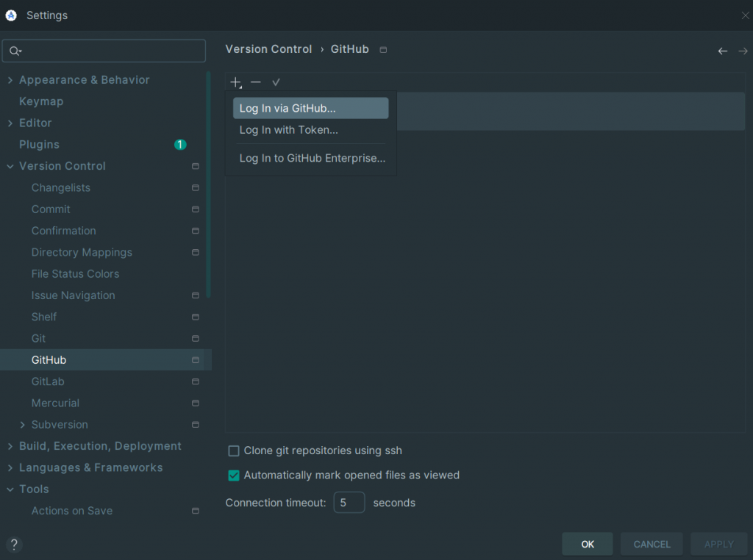753x560 pixels.
Task: Click project icon beside Subversion row
Action: [x=196, y=425]
